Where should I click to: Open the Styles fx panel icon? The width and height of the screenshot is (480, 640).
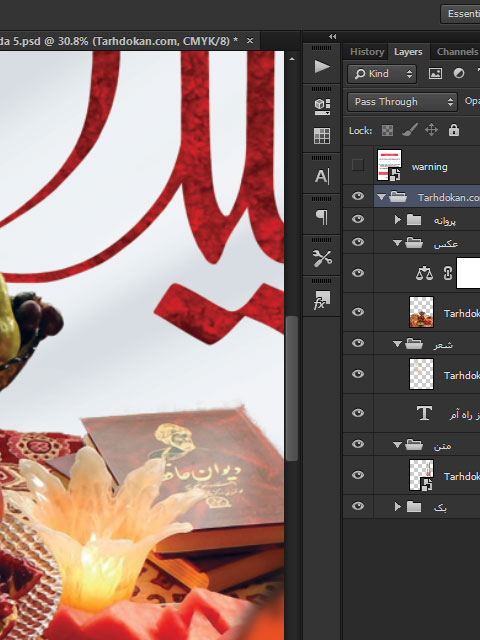click(x=322, y=300)
